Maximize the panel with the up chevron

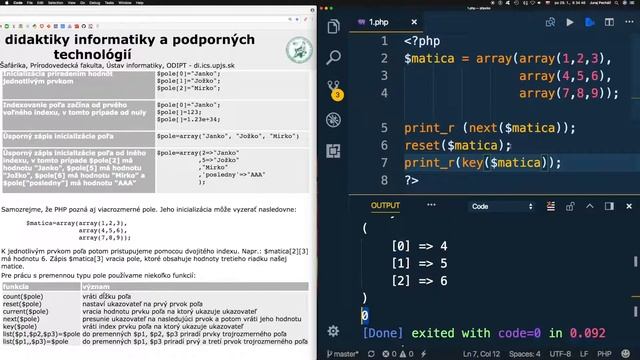(x=589, y=206)
